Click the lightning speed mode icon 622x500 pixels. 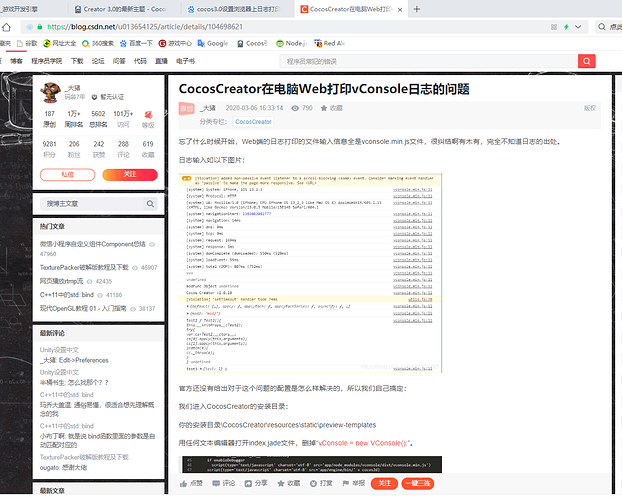[x=566, y=27]
